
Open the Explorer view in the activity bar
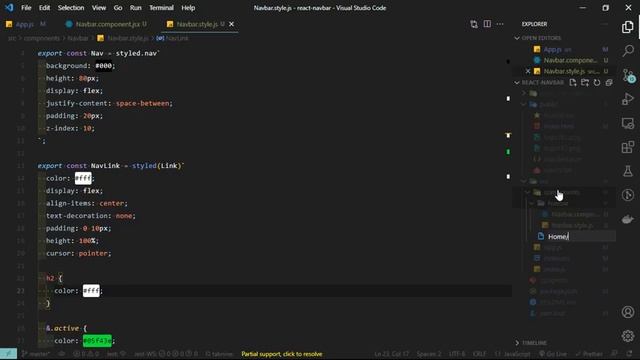(x=628, y=27)
